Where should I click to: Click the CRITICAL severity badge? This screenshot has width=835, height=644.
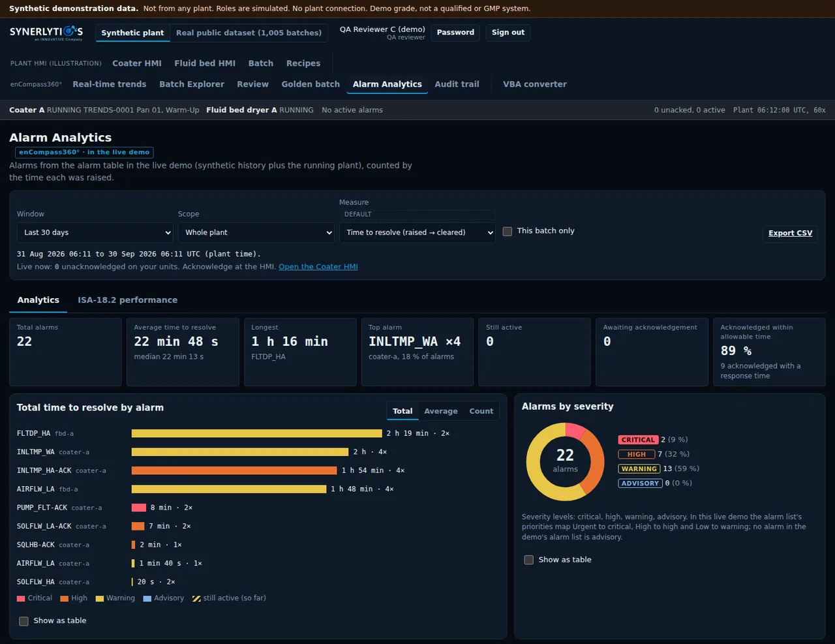pos(638,440)
